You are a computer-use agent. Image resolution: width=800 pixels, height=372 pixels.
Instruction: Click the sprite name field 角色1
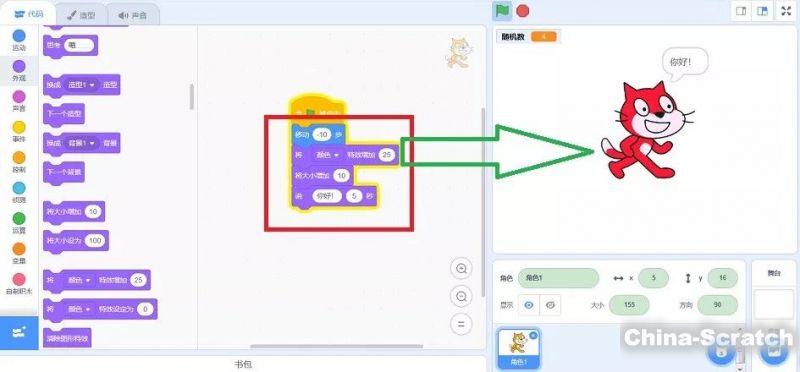[x=558, y=278]
